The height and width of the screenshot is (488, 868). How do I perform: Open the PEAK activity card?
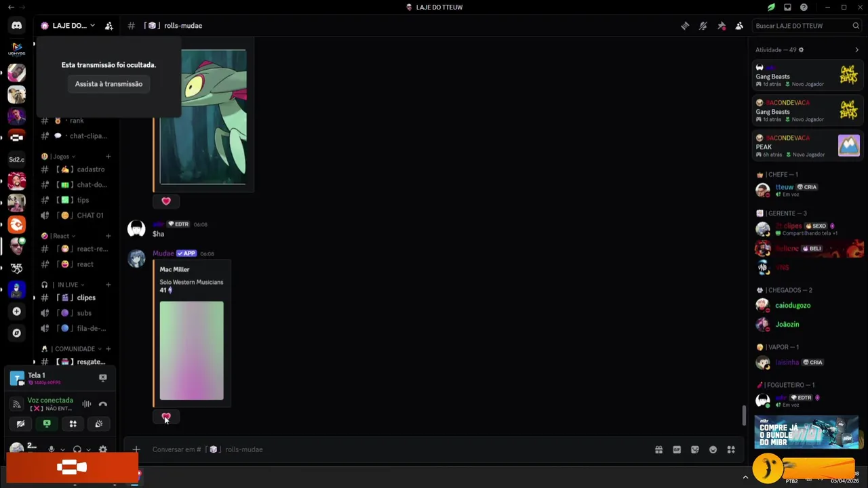coord(807,146)
